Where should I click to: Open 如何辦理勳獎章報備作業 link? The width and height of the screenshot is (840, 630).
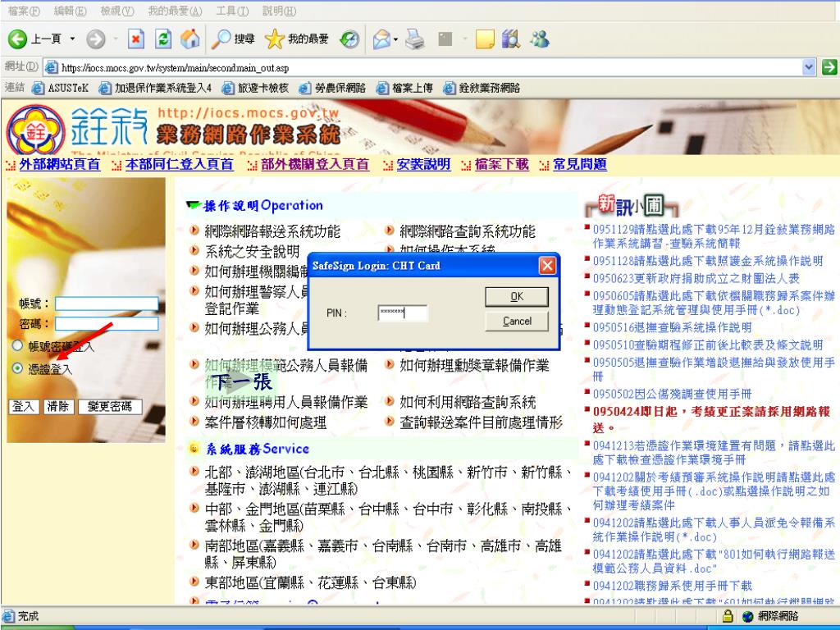click(474, 365)
